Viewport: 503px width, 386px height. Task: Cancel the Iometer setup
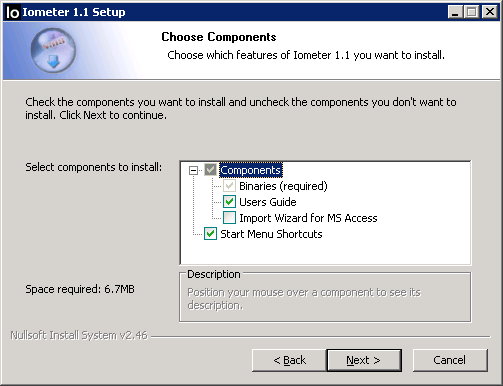point(450,360)
